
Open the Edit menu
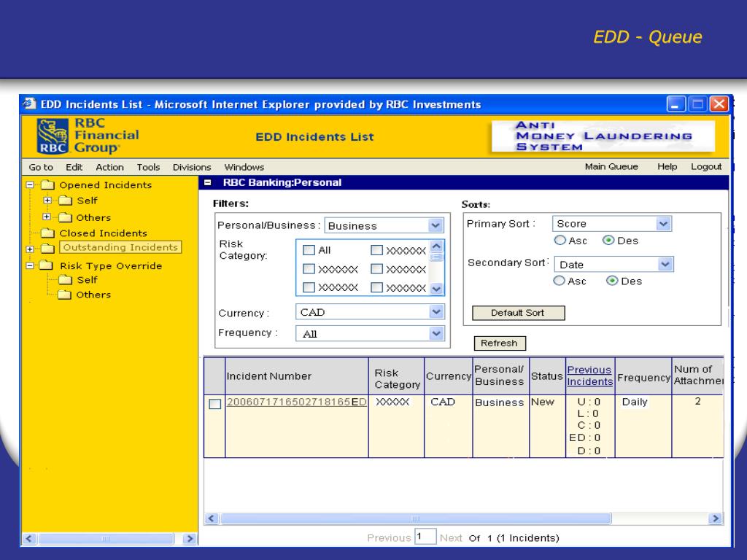[74, 167]
